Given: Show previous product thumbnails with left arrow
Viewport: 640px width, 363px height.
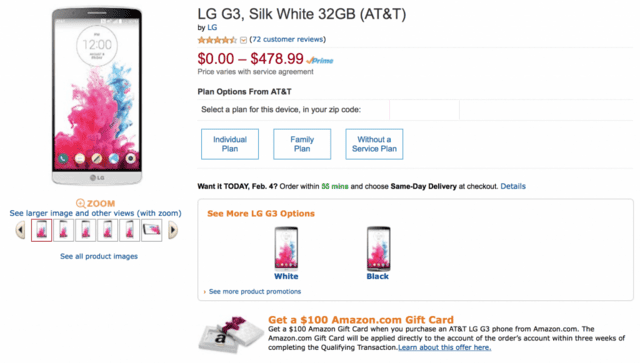Looking at the screenshot, I should (20, 230).
